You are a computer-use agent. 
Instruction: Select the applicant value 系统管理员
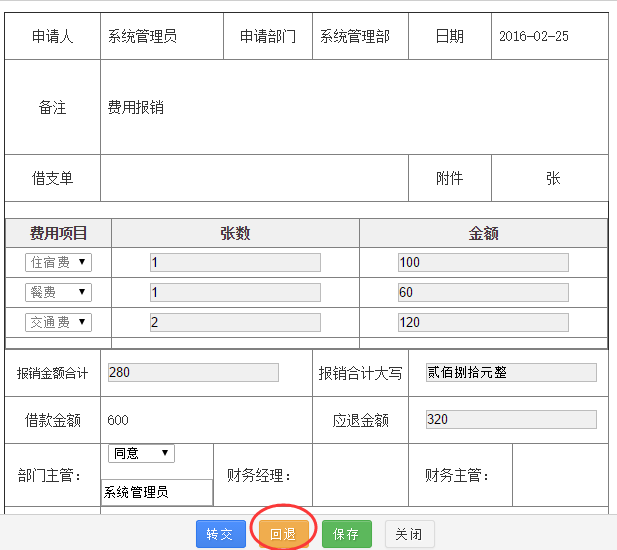tap(142, 36)
